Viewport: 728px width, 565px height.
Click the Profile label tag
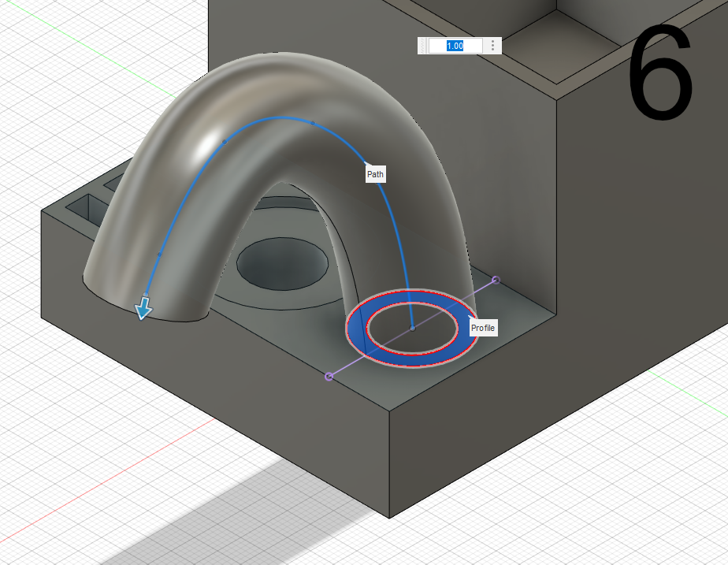coord(483,328)
